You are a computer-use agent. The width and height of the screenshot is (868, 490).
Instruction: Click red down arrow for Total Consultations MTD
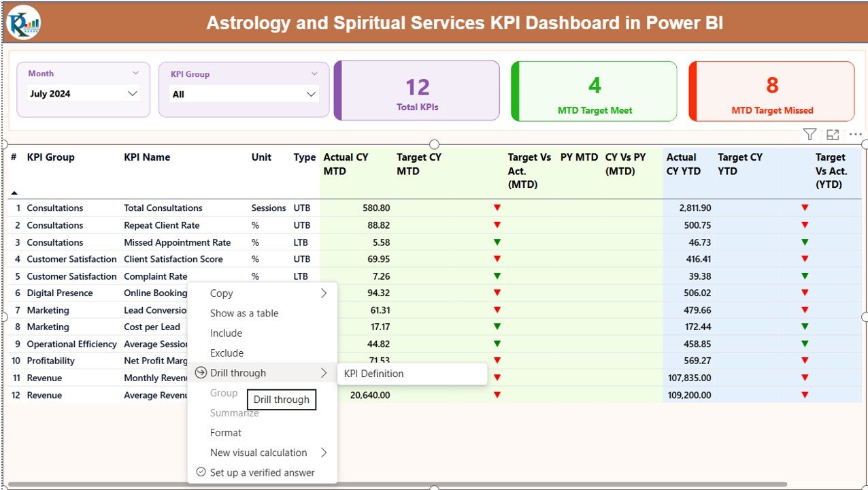pyautogui.click(x=497, y=208)
